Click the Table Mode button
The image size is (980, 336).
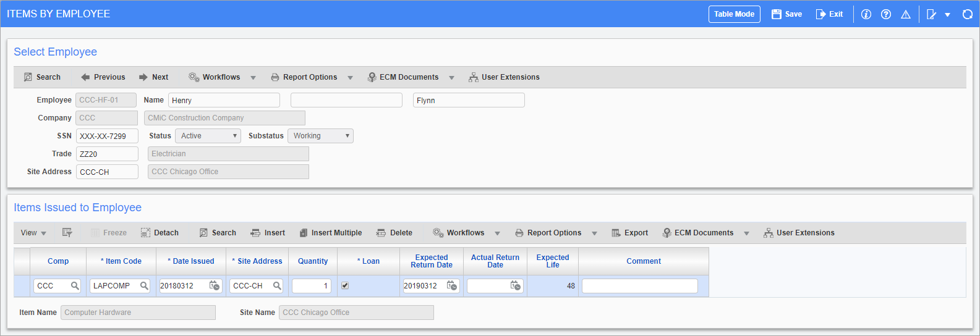734,14
